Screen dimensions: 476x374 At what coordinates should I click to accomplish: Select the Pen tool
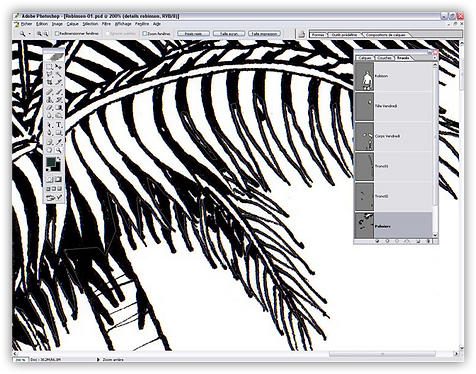click(49, 132)
